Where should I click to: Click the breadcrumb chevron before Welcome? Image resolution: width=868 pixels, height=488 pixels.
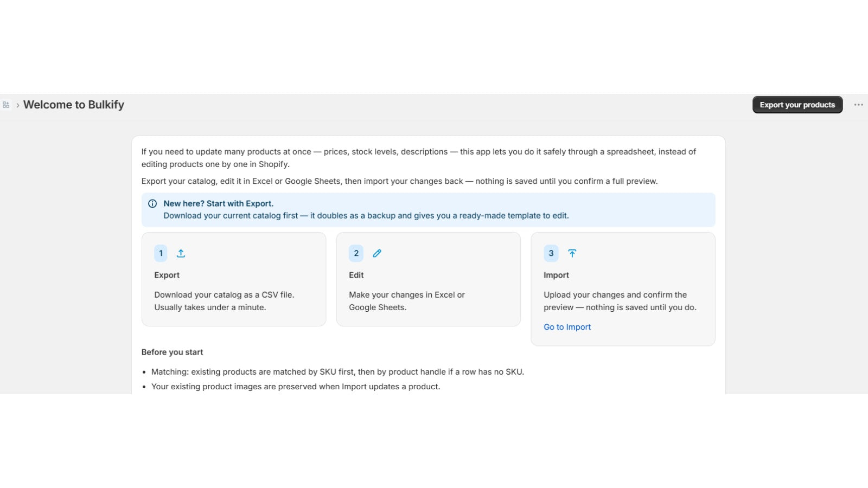[x=17, y=105]
